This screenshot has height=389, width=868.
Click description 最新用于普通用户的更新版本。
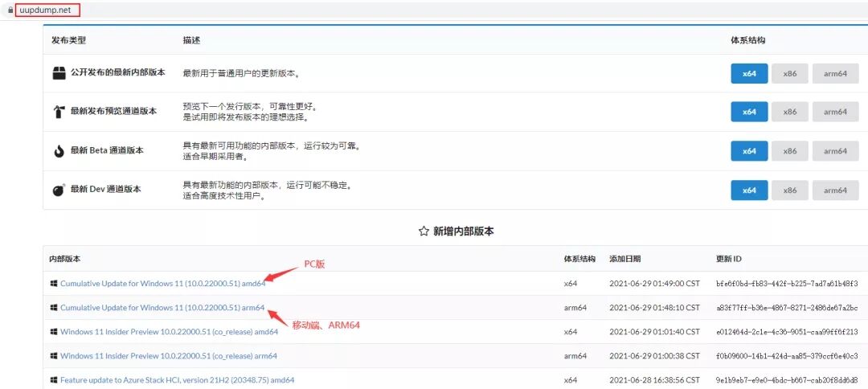(242, 74)
